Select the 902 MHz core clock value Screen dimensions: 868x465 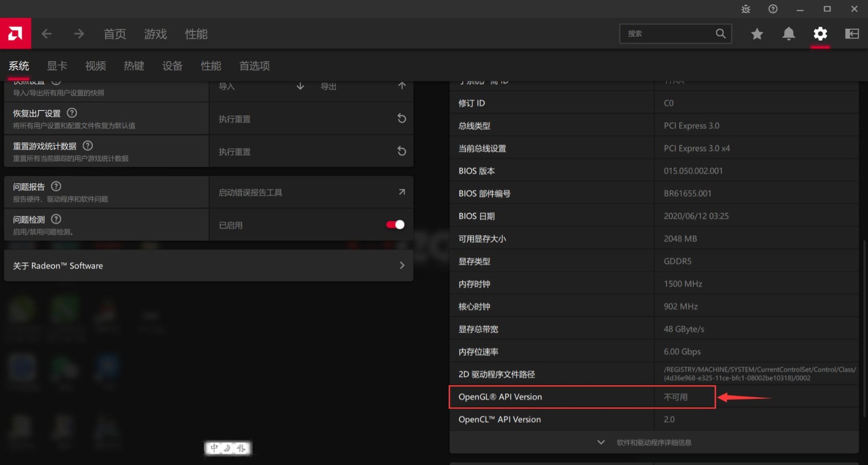[x=681, y=306]
